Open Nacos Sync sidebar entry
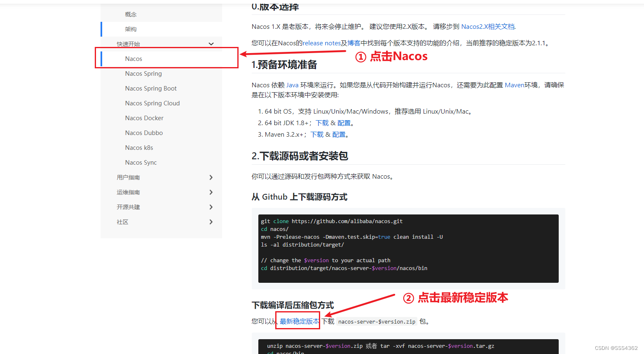Image resolution: width=644 pixels, height=354 pixels. click(x=141, y=163)
